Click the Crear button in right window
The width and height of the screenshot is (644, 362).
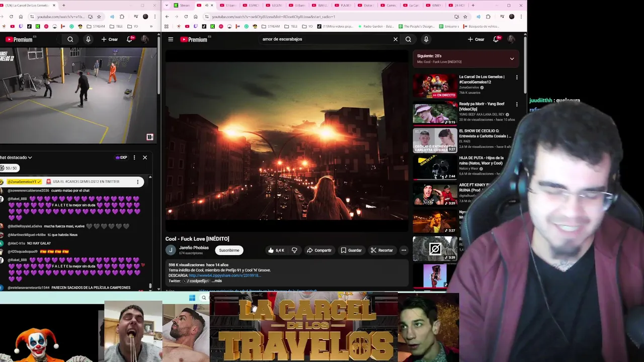pyautogui.click(x=476, y=39)
